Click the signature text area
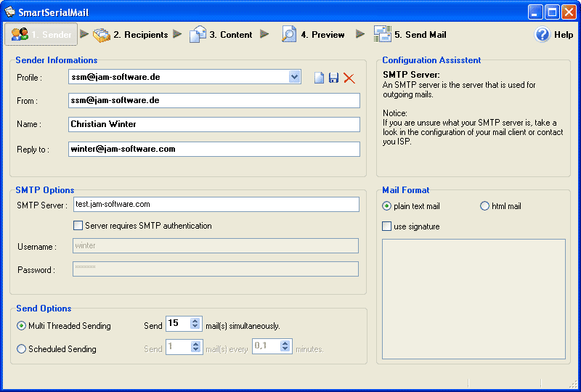This screenshot has height=392, width=581. 474,299
